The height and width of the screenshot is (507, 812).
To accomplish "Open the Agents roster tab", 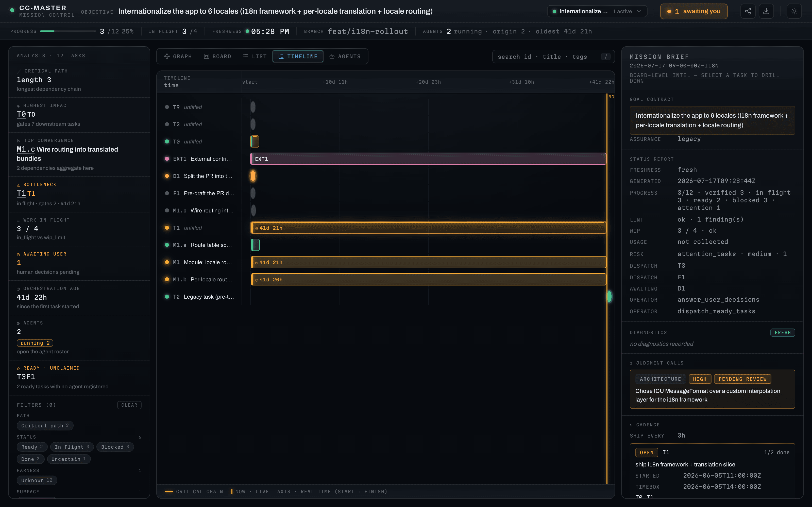I will pos(345,56).
